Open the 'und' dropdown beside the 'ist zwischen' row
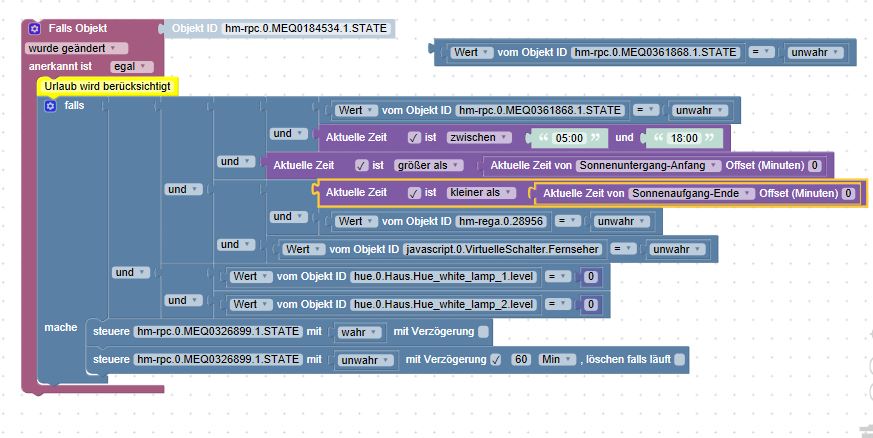The image size is (873, 438). 288,134
